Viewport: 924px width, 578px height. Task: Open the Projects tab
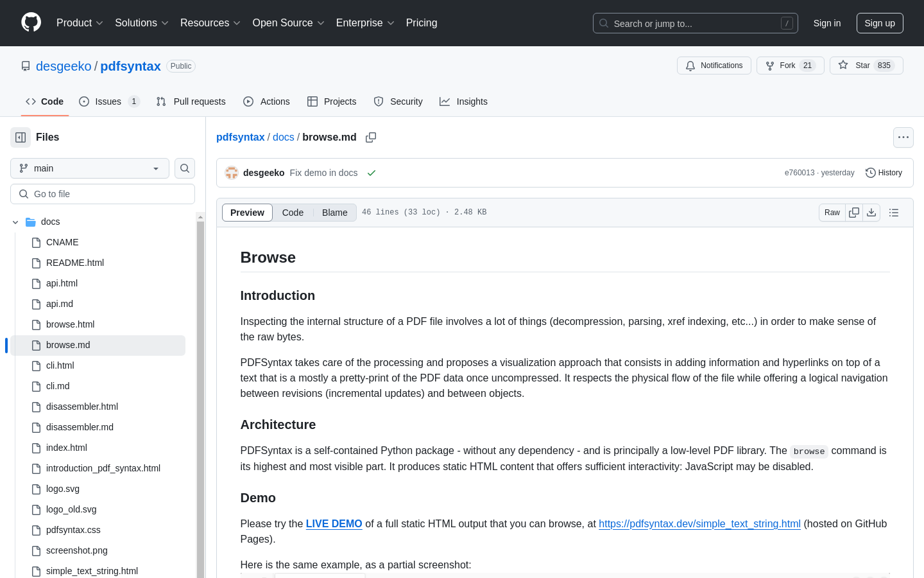332,101
